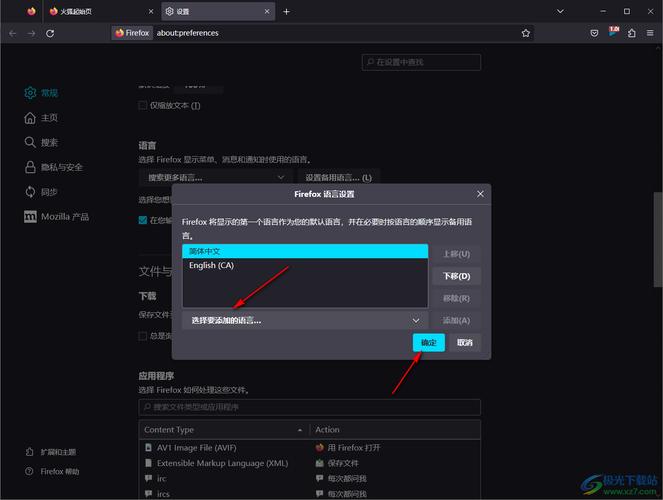Select 简体中文 in the language list
Viewport: 663px width, 500px height.
click(x=305, y=251)
